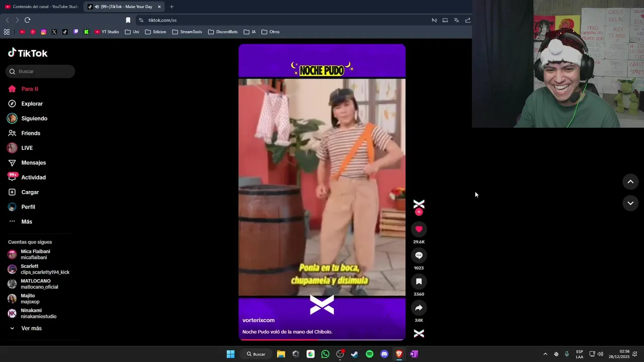The width and height of the screenshot is (644, 362).
Task: Open the vorterixcom username on the video
Action: pos(258,320)
